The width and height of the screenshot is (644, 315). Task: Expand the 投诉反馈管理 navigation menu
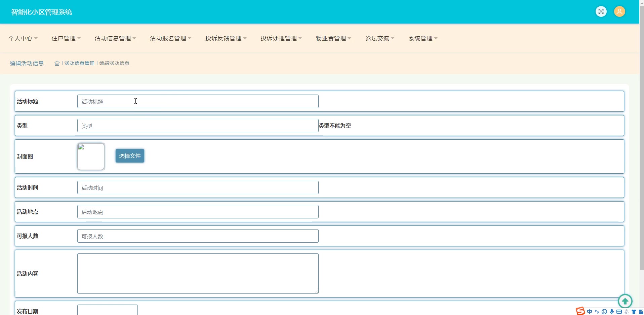226,38
